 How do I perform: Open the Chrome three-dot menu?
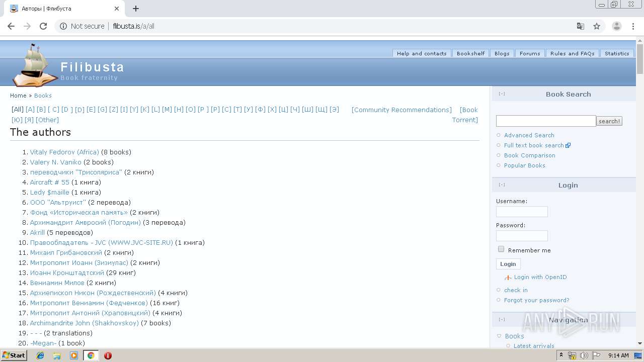(633, 26)
